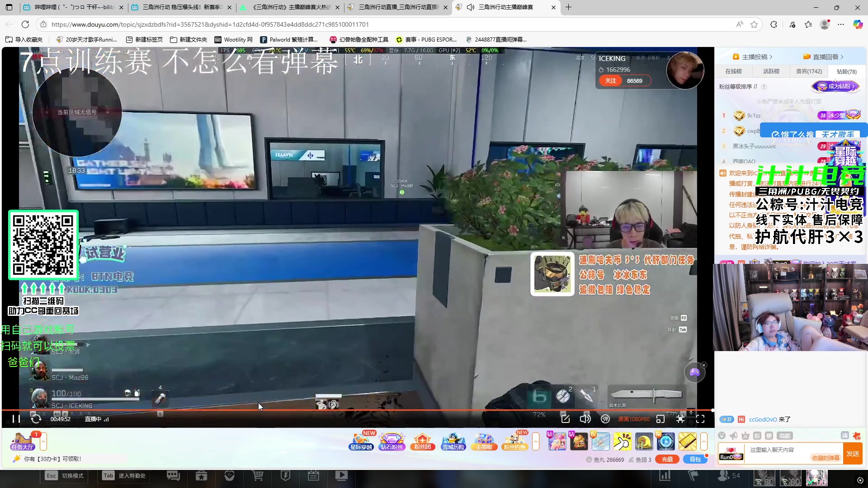Click the 充值 recharge button

tap(667, 459)
